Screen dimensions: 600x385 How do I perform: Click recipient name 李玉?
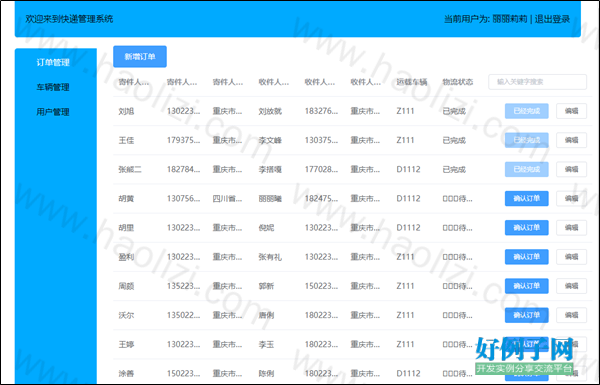click(x=266, y=344)
